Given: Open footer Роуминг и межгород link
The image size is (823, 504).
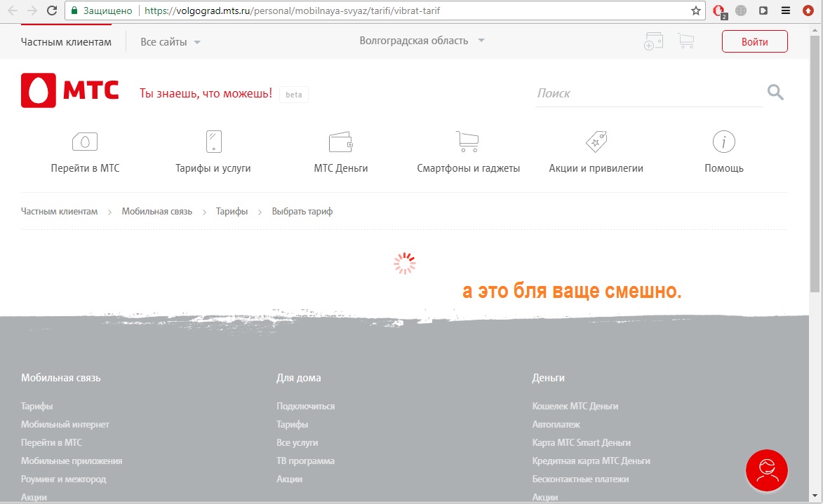Looking at the screenshot, I should [x=64, y=479].
